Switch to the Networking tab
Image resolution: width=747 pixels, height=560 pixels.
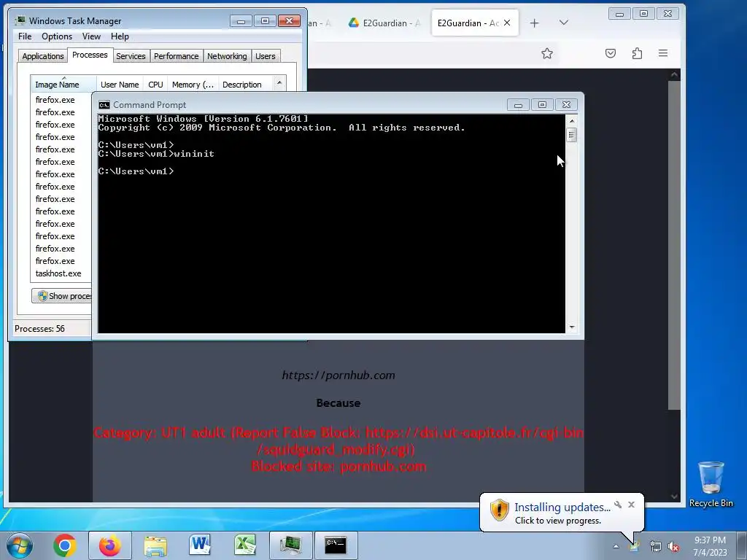pyautogui.click(x=227, y=56)
